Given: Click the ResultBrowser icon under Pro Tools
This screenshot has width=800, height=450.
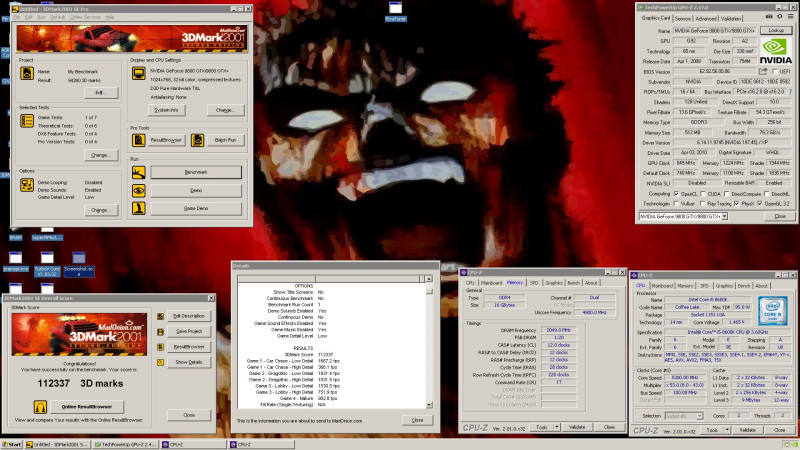Looking at the screenshot, I should 138,140.
